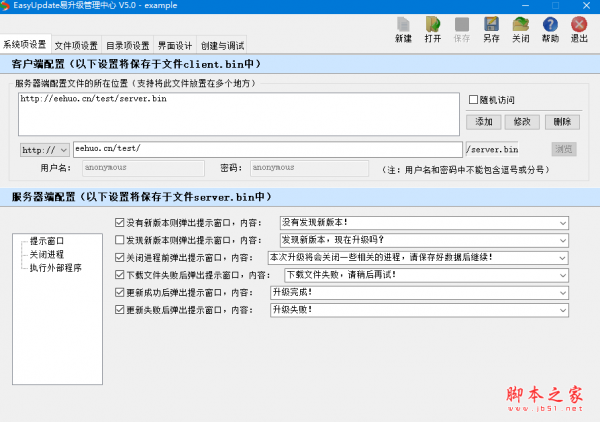The image size is (600, 422).
Task: Select 提示窗口 in the tree
Action: click(x=47, y=241)
